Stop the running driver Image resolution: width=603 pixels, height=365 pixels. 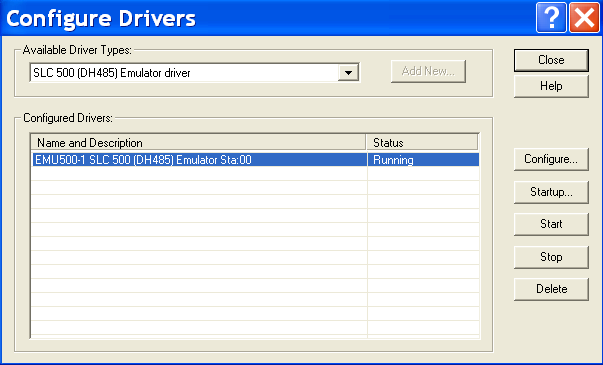(551, 257)
